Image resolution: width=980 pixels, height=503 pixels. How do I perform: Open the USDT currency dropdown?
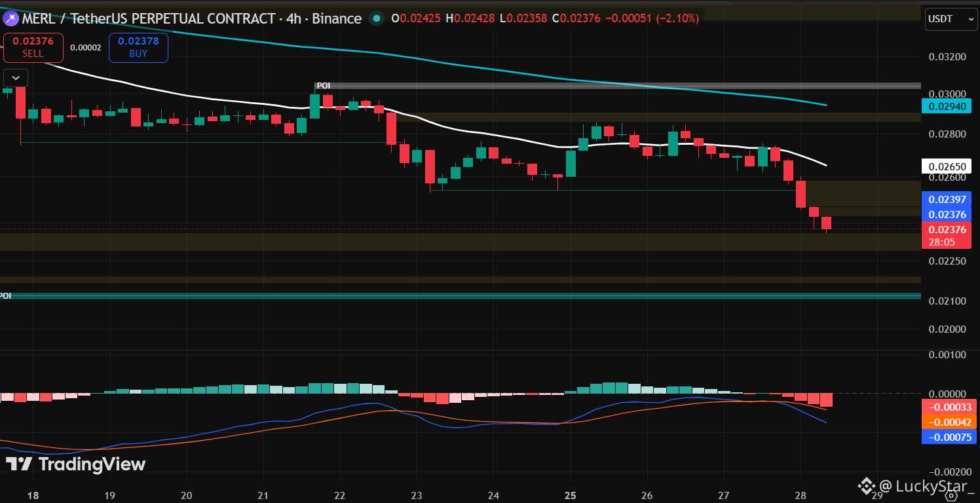[951, 20]
